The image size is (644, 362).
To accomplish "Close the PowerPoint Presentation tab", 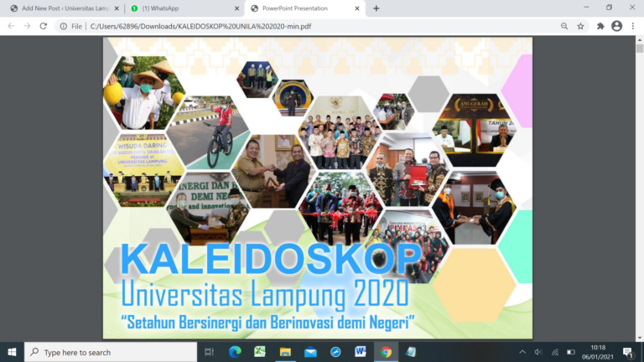I will point(357,8).
